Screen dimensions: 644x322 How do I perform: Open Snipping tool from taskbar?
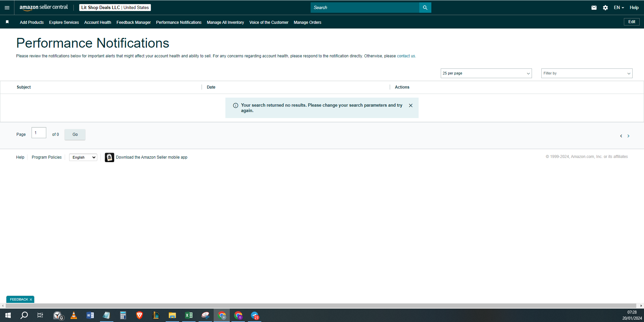[205, 315]
